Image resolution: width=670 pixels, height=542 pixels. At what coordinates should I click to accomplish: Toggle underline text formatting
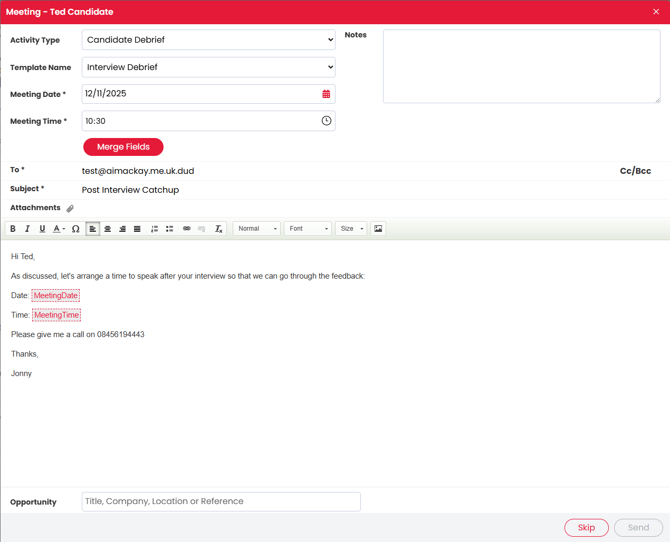(x=42, y=229)
